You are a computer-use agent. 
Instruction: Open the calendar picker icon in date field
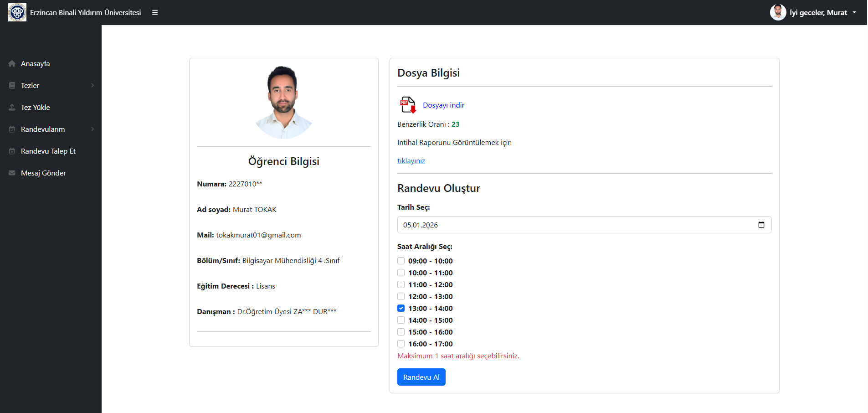click(x=761, y=225)
